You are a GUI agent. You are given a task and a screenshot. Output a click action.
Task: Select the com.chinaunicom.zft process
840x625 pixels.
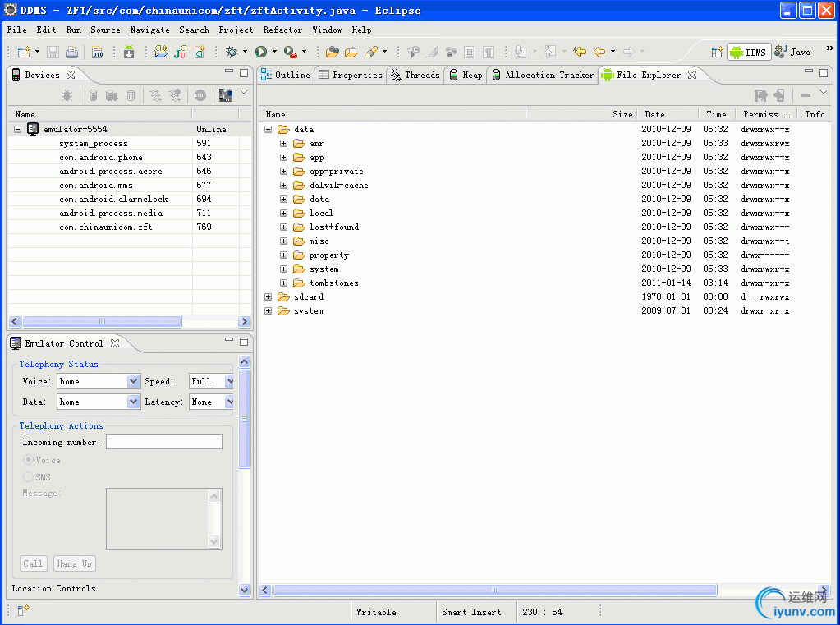pos(105,227)
